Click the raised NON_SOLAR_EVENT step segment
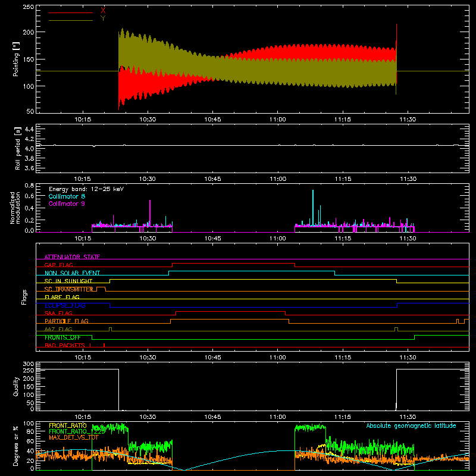Screen dimensions: 476x476 (x=252, y=271)
